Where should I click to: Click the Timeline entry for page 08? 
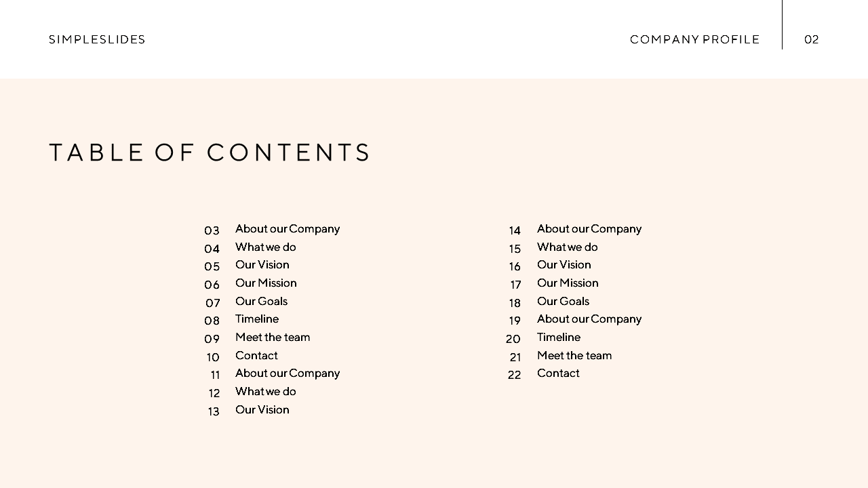coord(257,319)
